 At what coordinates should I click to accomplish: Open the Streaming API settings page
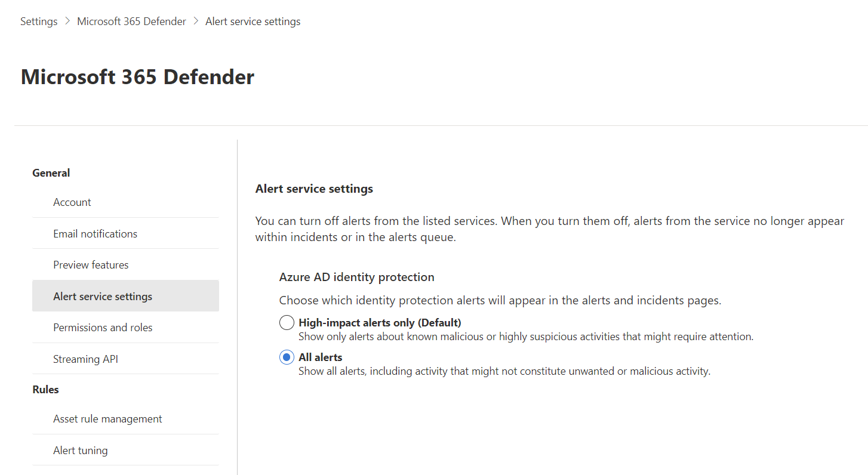(85, 358)
